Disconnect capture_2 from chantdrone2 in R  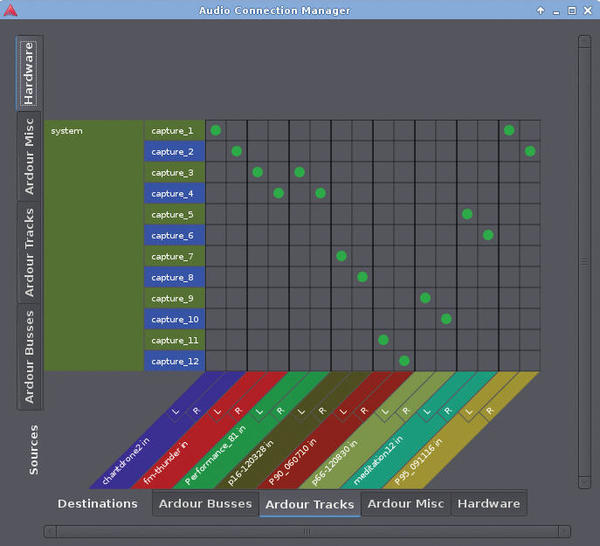pos(236,152)
